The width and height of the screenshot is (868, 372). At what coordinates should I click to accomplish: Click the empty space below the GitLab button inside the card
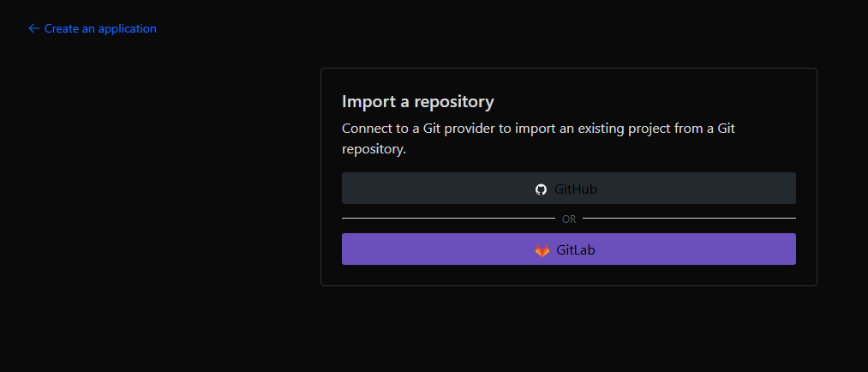click(x=568, y=275)
